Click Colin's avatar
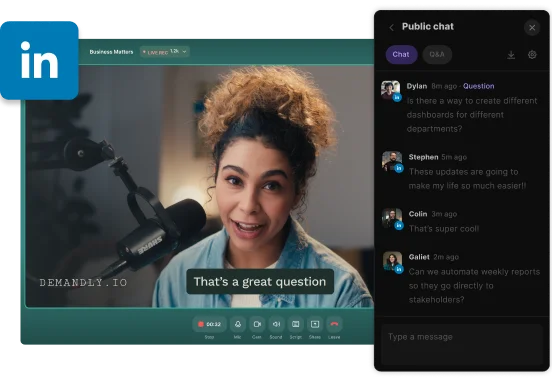This screenshot has height=380, width=552. click(x=392, y=218)
